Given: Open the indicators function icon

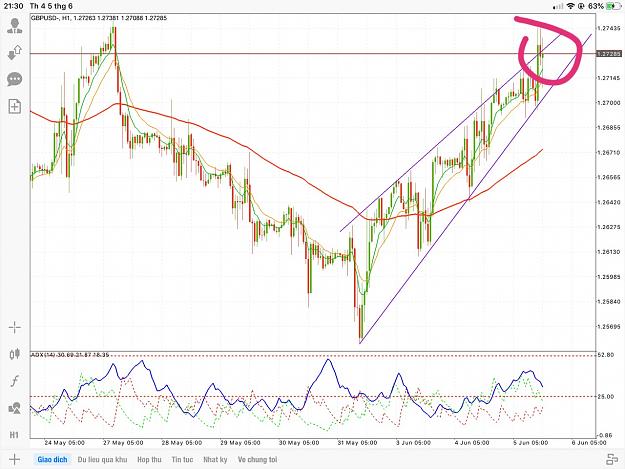Looking at the screenshot, I should (x=15, y=381).
